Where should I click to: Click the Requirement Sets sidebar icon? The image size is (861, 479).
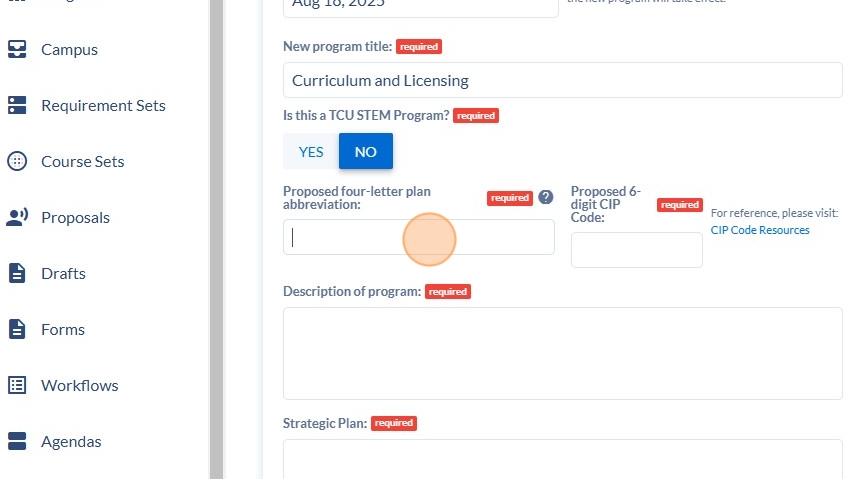[x=17, y=105]
